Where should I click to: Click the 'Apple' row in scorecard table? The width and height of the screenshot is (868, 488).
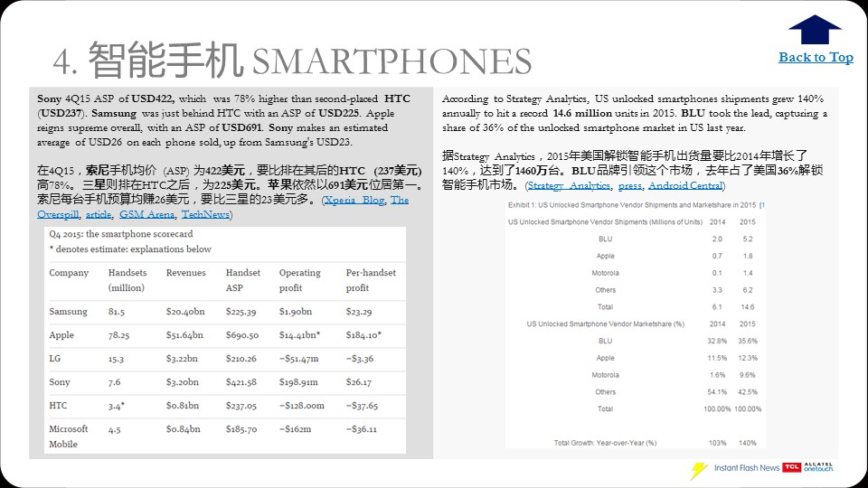[x=225, y=335]
